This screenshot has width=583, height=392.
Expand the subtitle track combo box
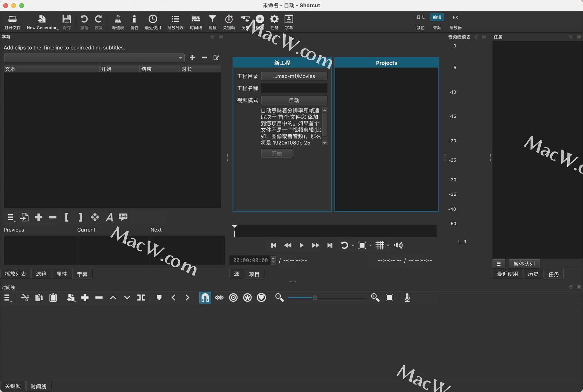coord(94,58)
